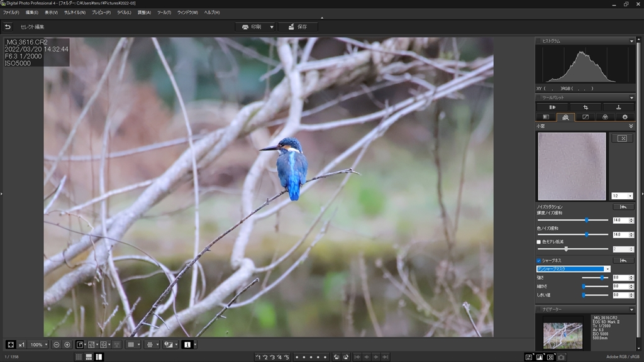This screenshot has width=644, height=362.
Task: Apply check mark 3 to the image
Action: [x=272, y=357]
